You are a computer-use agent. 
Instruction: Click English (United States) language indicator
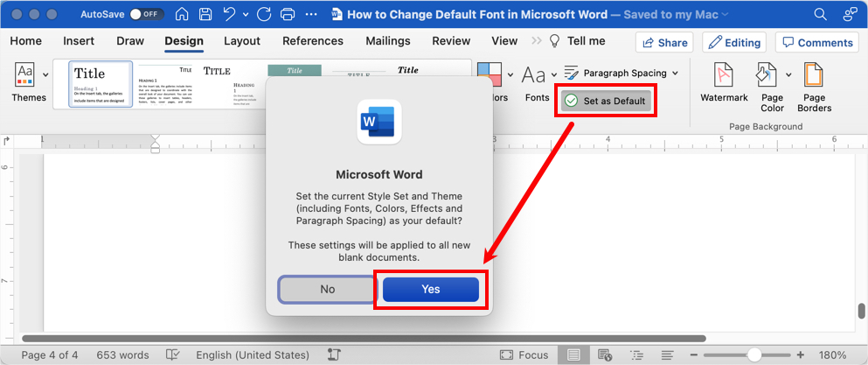253,355
